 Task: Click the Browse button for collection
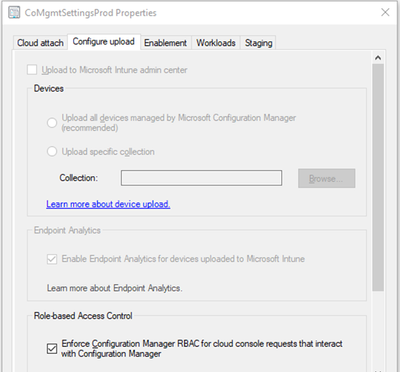coord(326,178)
